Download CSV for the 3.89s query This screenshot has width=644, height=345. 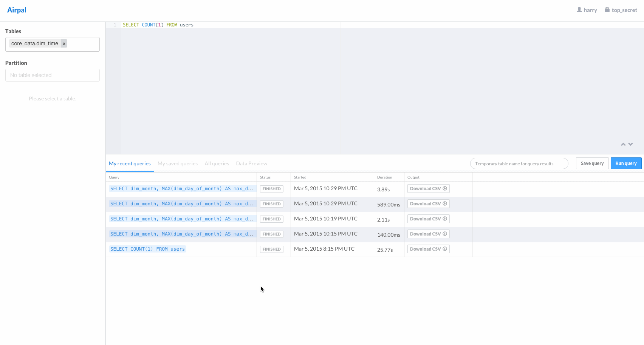(x=428, y=189)
